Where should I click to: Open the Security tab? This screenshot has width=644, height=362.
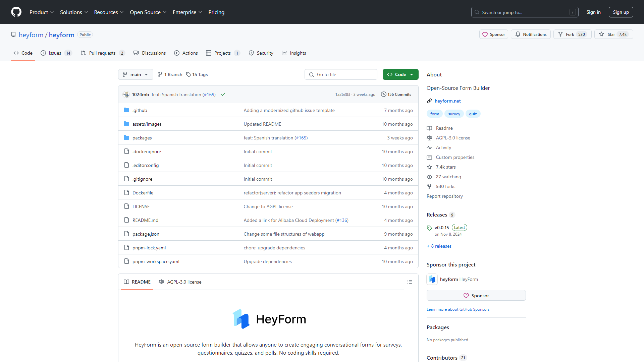tap(261, 53)
